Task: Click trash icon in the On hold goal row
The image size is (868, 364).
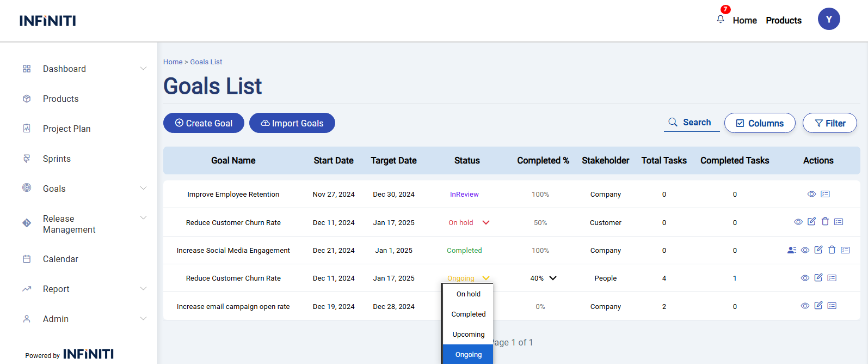Action: [x=825, y=222]
